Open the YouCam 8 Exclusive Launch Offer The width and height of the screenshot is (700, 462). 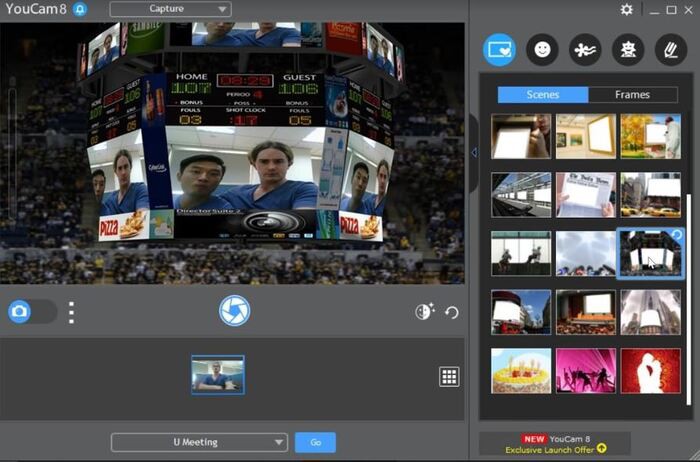point(555,444)
